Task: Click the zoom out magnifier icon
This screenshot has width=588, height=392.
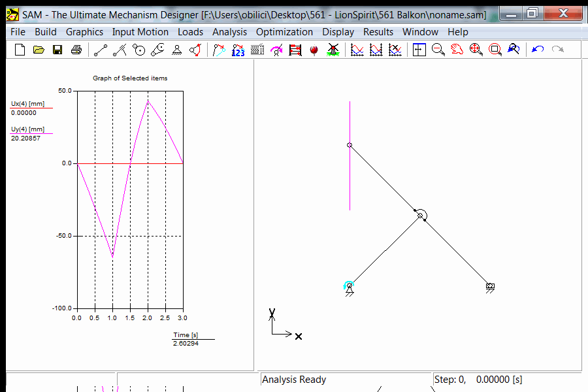Action: pyautogui.click(x=438, y=50)
